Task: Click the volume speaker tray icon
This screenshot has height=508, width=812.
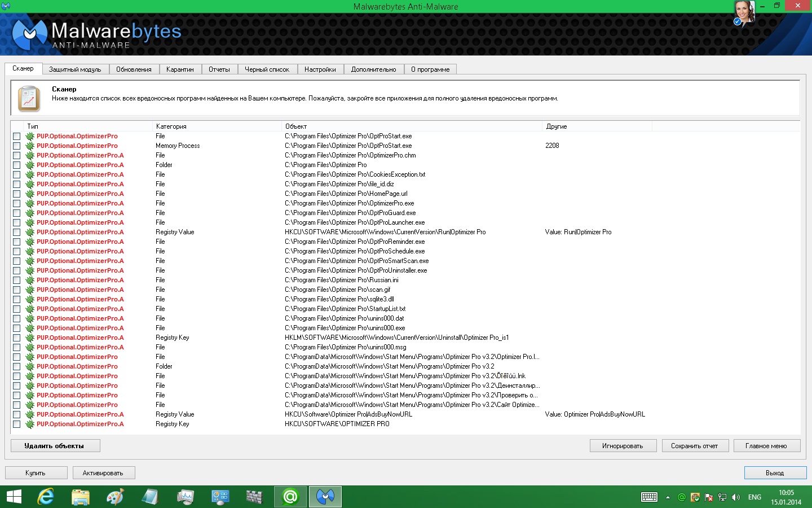Action: point(735,497)
